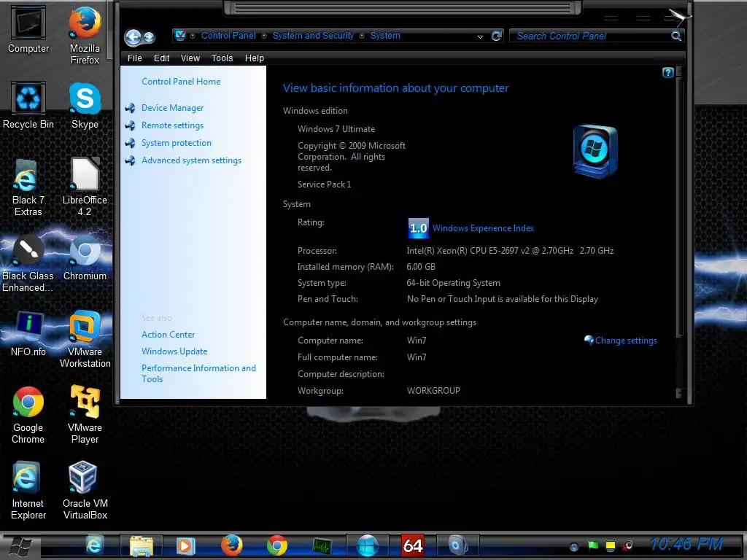Open Oracle VM VirtualBox desktop icon
The height and width of the screenshot is (560, 747).
(x=85, y=490)
